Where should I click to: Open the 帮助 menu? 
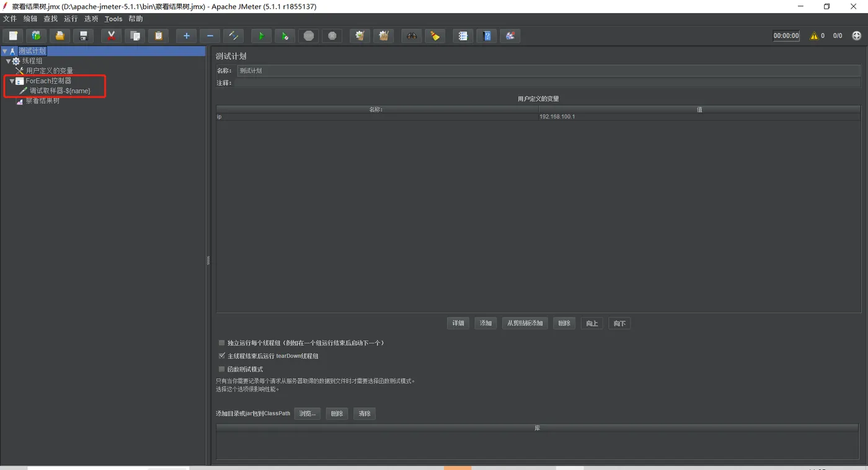pos(136,19)
